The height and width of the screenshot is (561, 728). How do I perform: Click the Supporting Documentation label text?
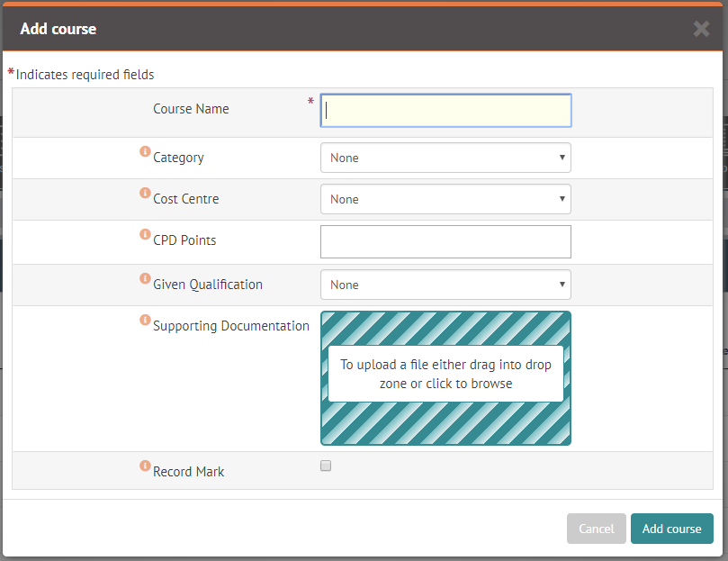tap(231, 326)
